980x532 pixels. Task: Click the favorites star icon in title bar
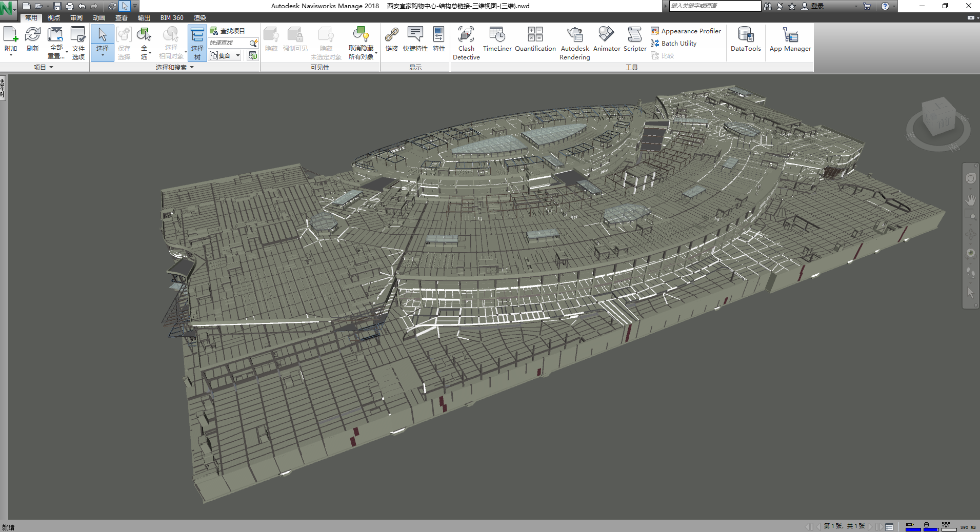tap(792, 6)
